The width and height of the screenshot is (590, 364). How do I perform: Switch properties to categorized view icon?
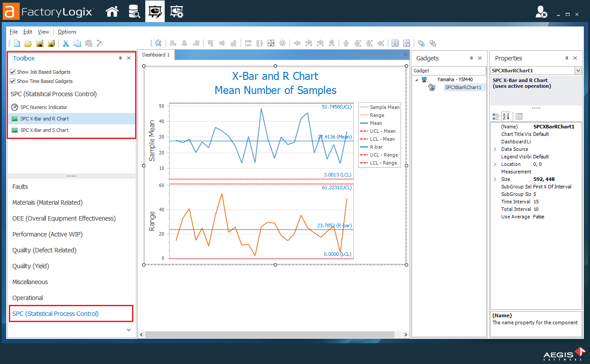pyautogui.click(x=495, y=116)
